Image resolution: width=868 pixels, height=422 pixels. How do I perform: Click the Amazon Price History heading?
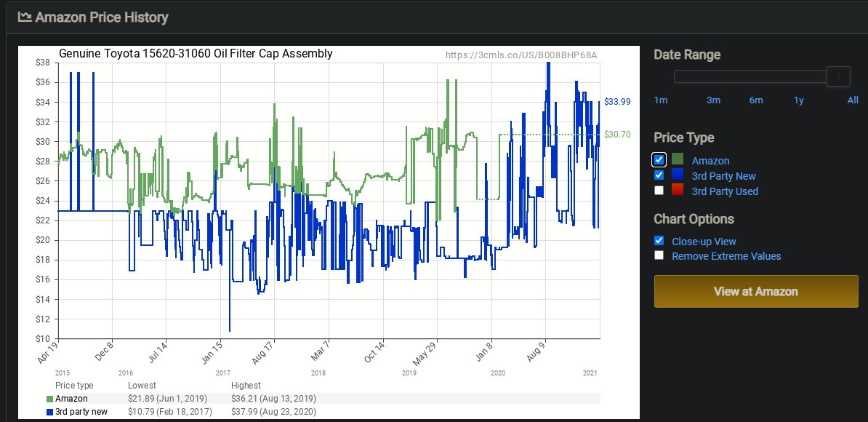tap(102, 17)
